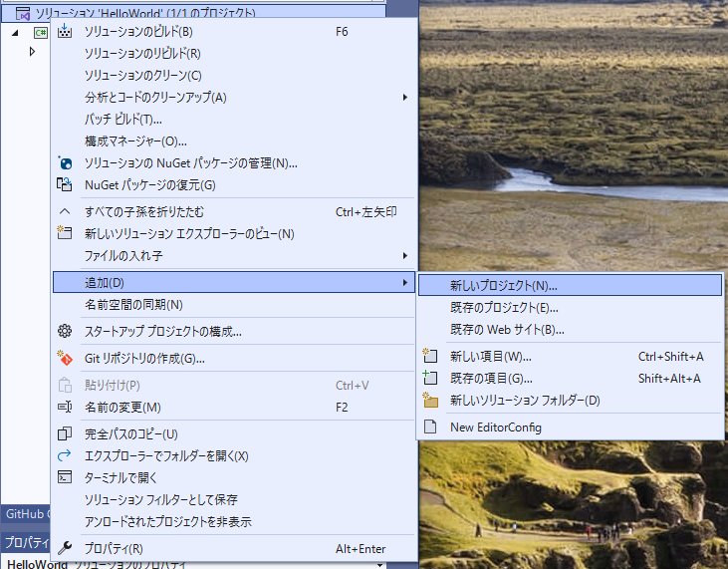Select ターミナルで開く
728x569 pixels.
click(x=234, y=477)
